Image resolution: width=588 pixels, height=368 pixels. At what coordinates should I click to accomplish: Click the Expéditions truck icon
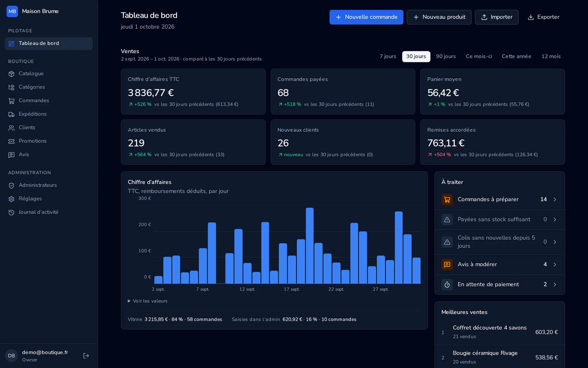[11, 114]
